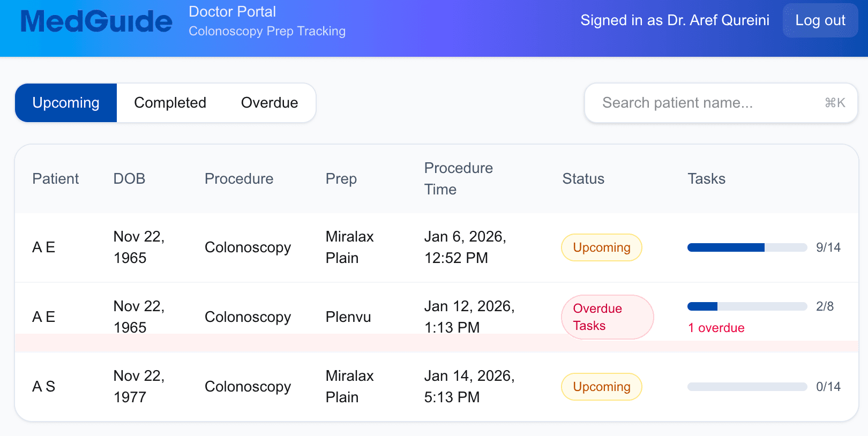Open the Overdue tab
Screen dimensions: 868x436
(270, 102)
